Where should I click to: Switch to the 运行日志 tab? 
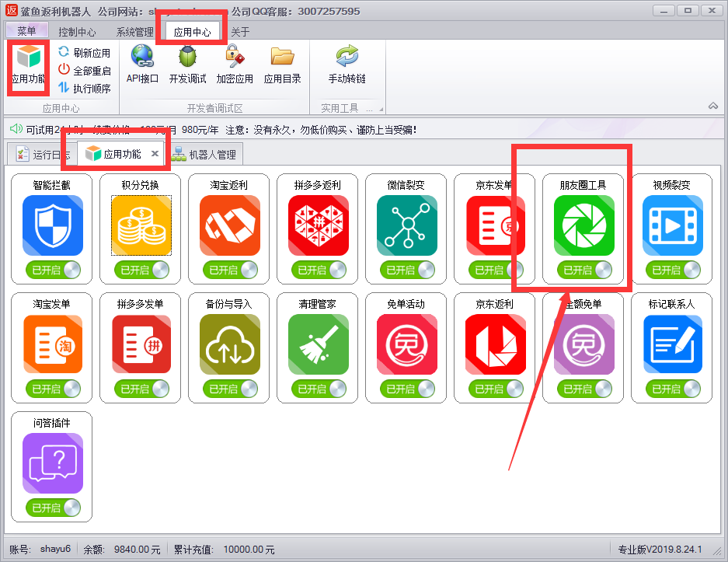click(42, 154)
